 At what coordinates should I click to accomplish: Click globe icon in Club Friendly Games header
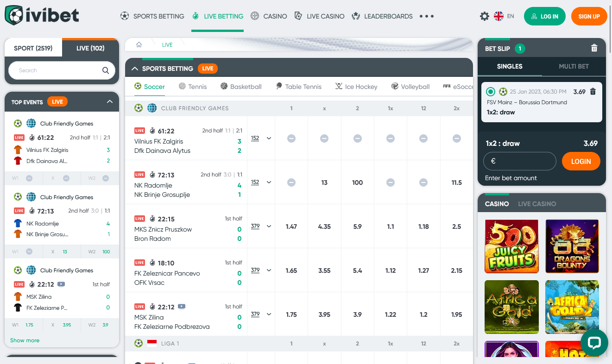[x=152, y=108]
